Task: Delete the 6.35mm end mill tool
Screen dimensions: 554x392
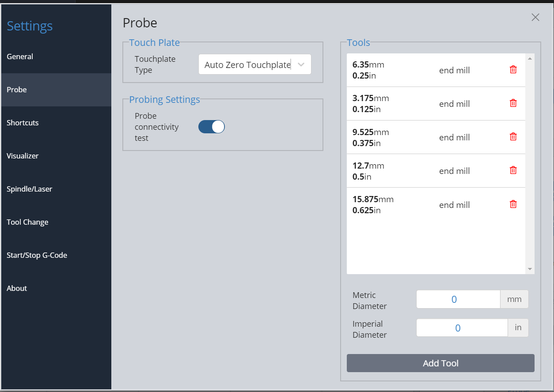Action: (x=513, y=70)
